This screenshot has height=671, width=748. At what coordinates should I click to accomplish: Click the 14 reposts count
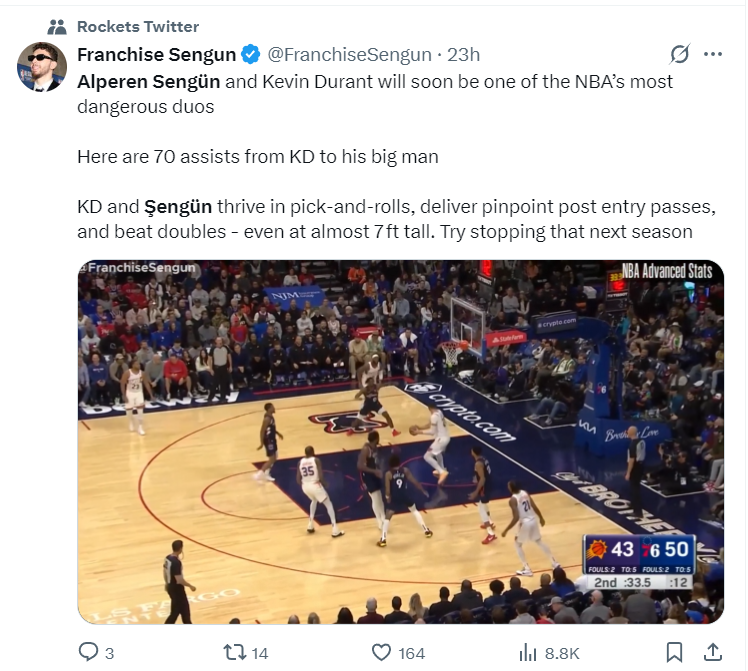260,654
